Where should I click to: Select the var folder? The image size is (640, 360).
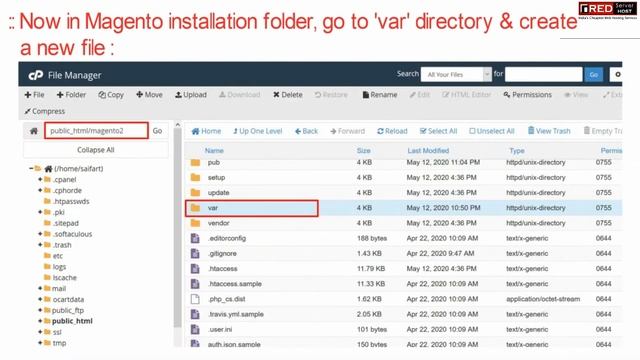point(252,208)
